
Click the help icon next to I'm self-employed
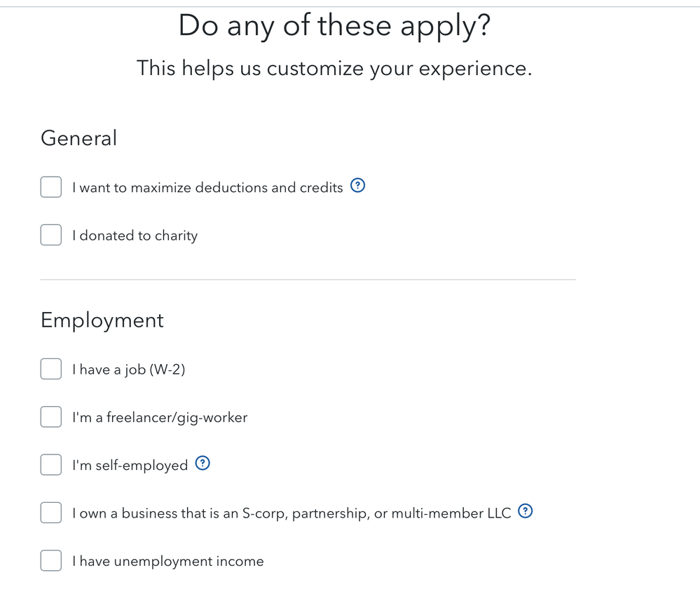pos(203,464)
